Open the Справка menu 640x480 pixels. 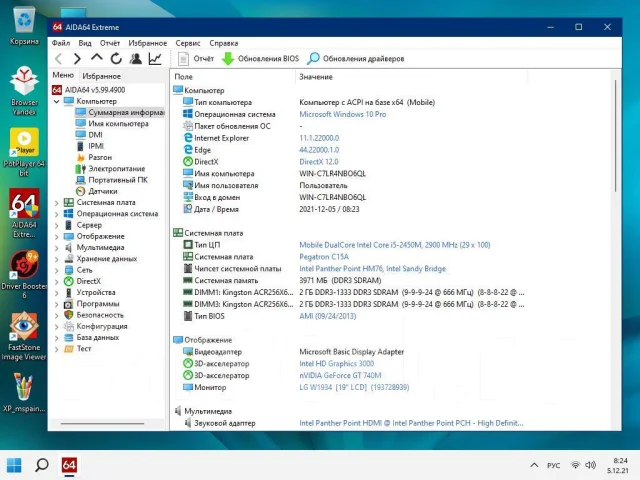pos(224,43)
